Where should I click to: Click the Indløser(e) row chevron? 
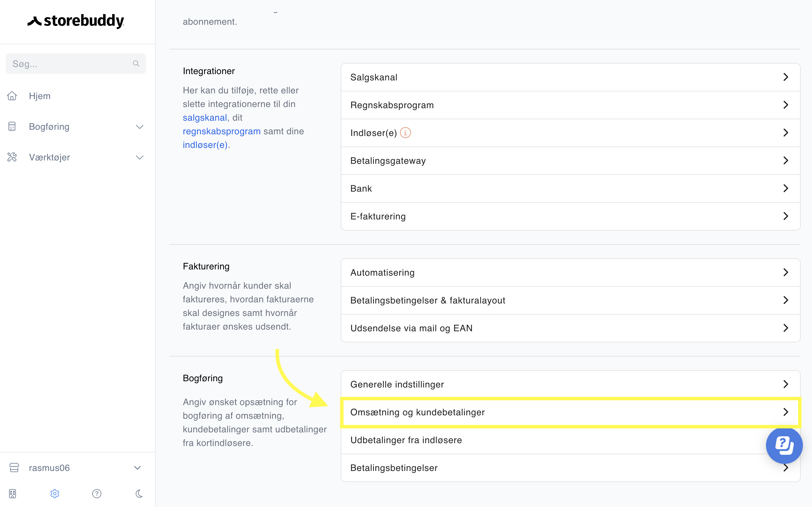[786, 133]
